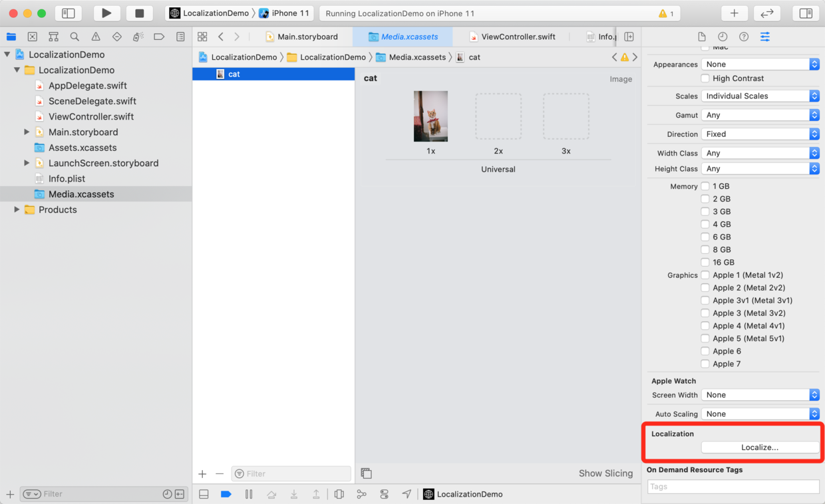
Task: Open the Find navigator search icon
Action: pyautogui.click(x=75, y=37)
